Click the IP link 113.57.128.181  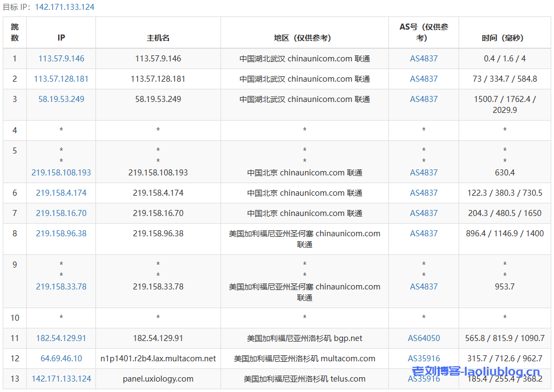(61, 78)
